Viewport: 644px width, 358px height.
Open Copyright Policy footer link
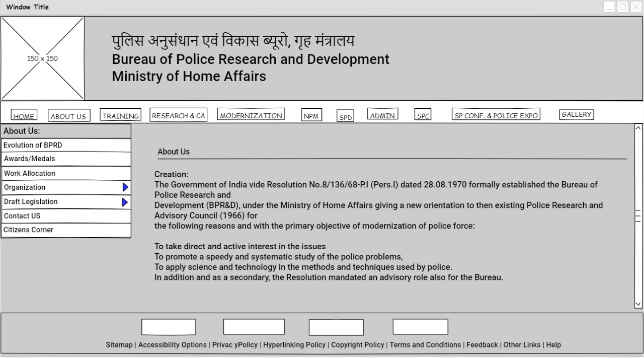(358, 345)
